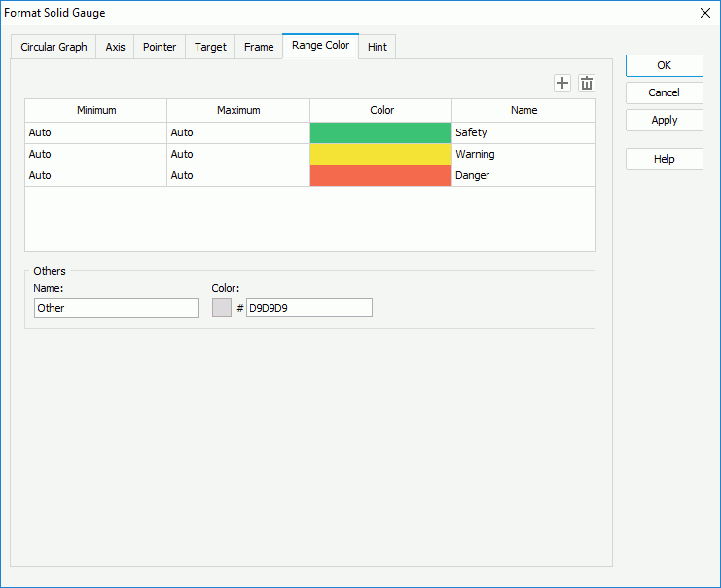This screenshot has height=588, width=721.
Task: Close the Format Solid Gauge dialog
Action: [x=705, y=13]
